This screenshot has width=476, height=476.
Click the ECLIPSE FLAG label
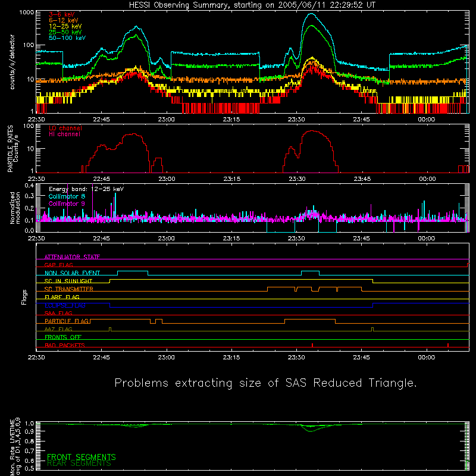pos(65,305)
